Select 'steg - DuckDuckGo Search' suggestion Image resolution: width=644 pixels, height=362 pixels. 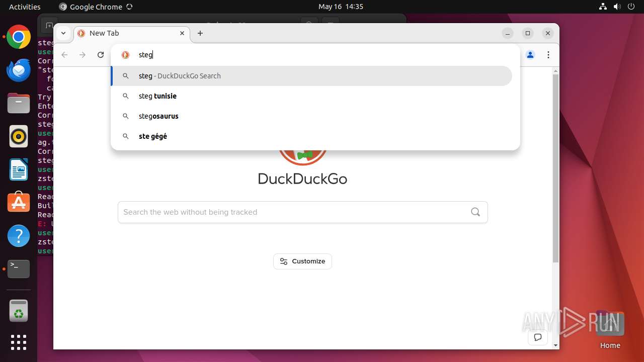(x=311, y=76)
